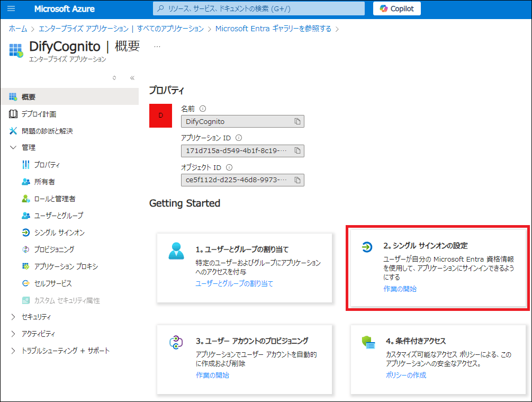Expand the セキュリティ section
The width and height of the screenshot is (532, 402).
(13, 317)
